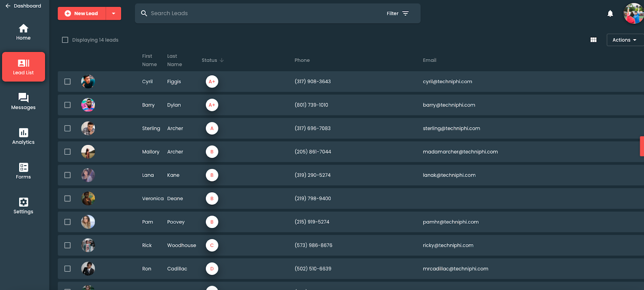
Task: Tick the checkbox for Lana Kane
Action: click(68, 175)
